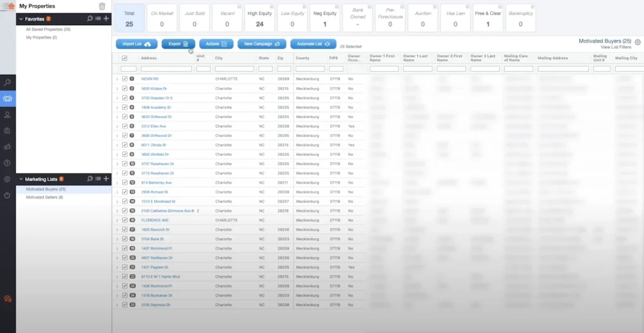The width and height of the screenshot is (644, 333).
Task: Open the help question mark icon
Action: pos(8,163)
